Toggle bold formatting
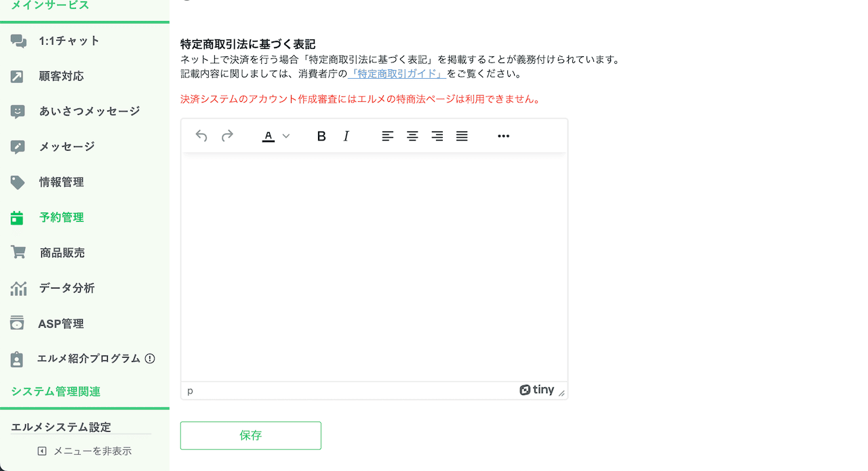This screenshot has height=471, width=868. [x=321, y=136]
